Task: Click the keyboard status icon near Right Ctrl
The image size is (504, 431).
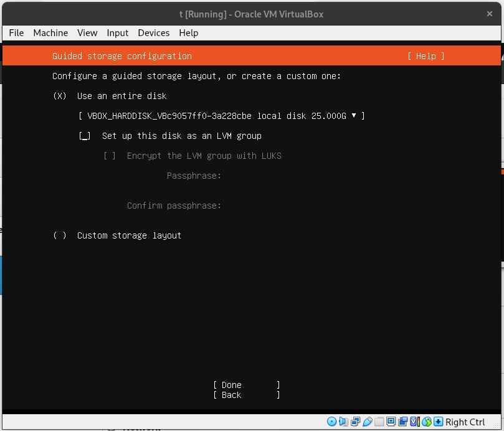Action: pyautogui.click(x=437, y=422)
